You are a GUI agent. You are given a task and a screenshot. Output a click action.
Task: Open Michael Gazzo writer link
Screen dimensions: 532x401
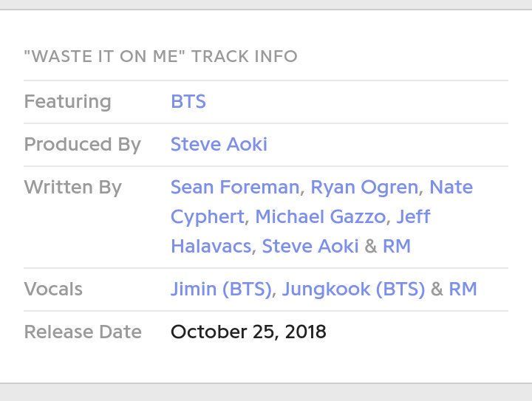click(320, 216)
